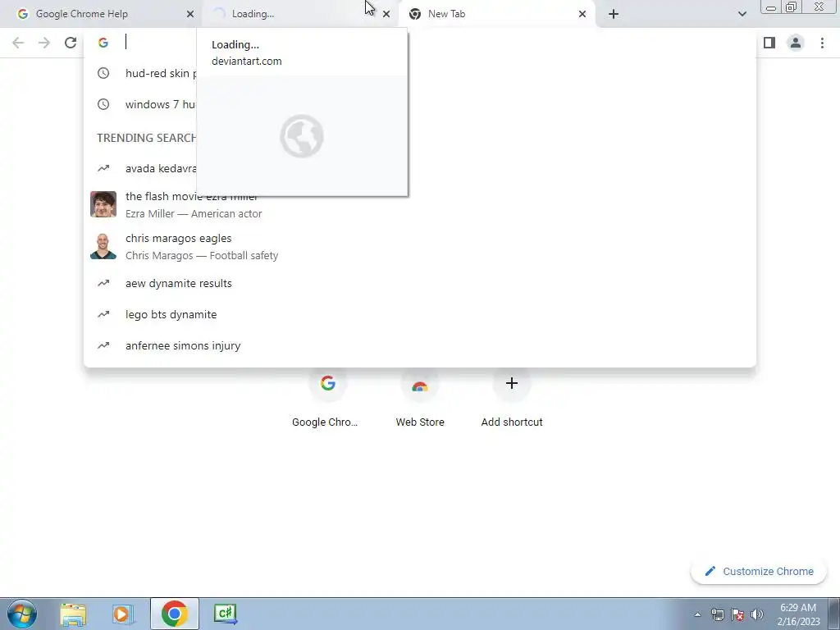Open Windows Explorer from taskbar
The height and width of the screenshot is (630, 840).
point(73,614)
